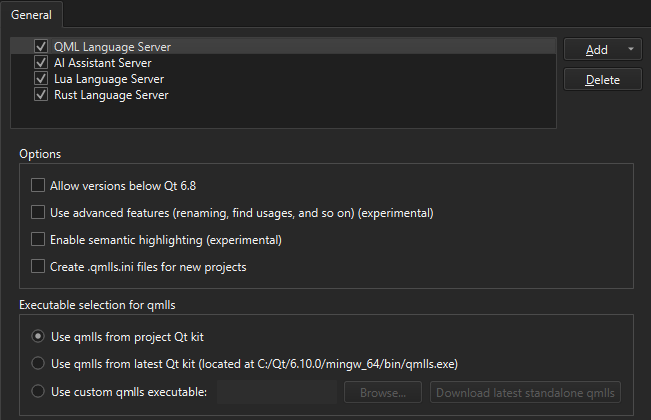This screenshot has height=420, width=651.
Task: Select the Rust Language Server list entry
Action: pyautogui.click(x=111, y=95)
